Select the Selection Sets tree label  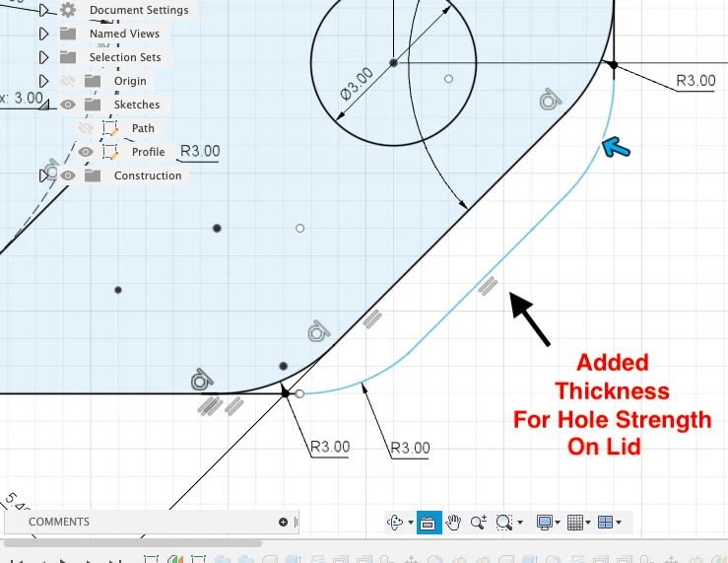[125, 57]
